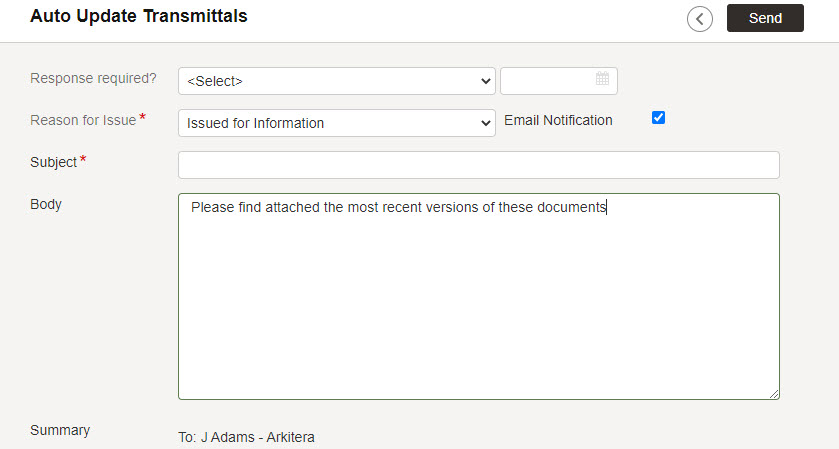
Task: Open the Issued for Information dropdown
Action: point(337,123)
